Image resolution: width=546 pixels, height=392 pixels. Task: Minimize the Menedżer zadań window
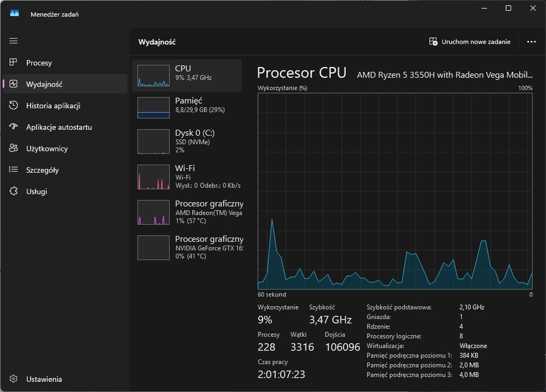(x=484, y=8)
